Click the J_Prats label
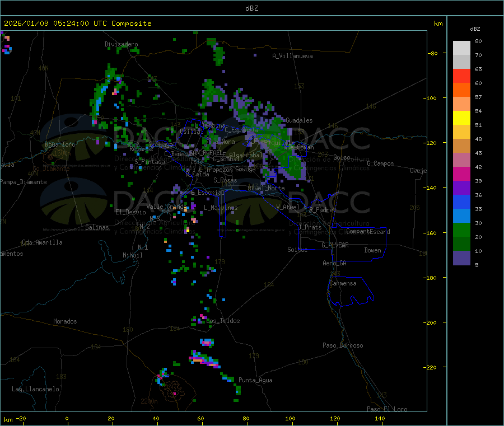The image size is (504, 426). click(x=310, y=227)
